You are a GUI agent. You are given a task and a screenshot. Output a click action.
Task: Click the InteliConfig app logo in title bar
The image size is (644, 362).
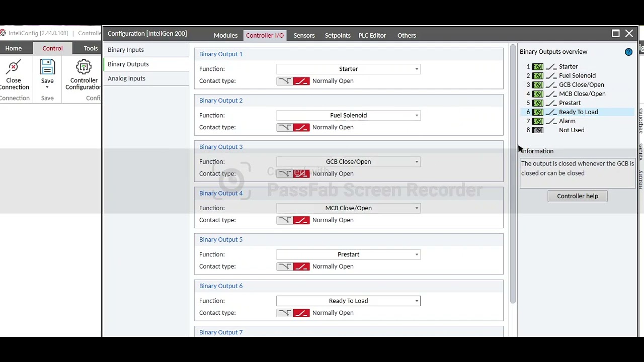point(3,33)
